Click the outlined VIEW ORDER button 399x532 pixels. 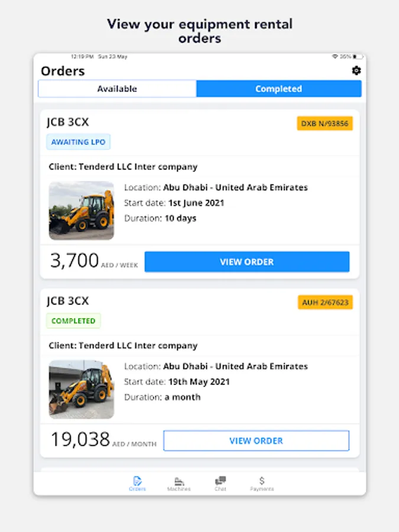tap(256, 440)
